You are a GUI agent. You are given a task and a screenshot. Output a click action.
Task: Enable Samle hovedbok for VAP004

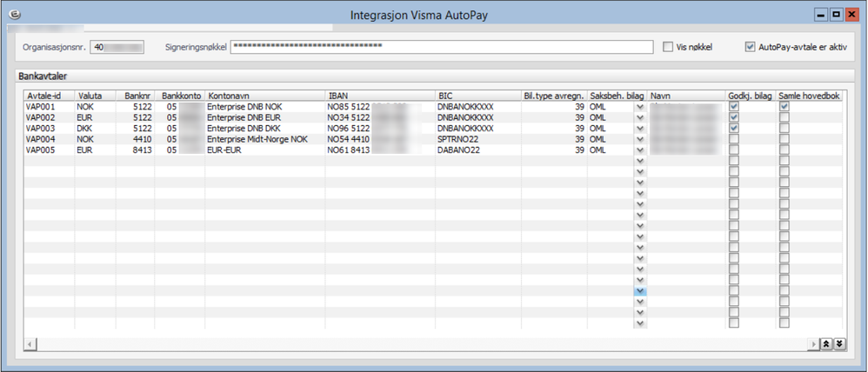tap(785, 139)
